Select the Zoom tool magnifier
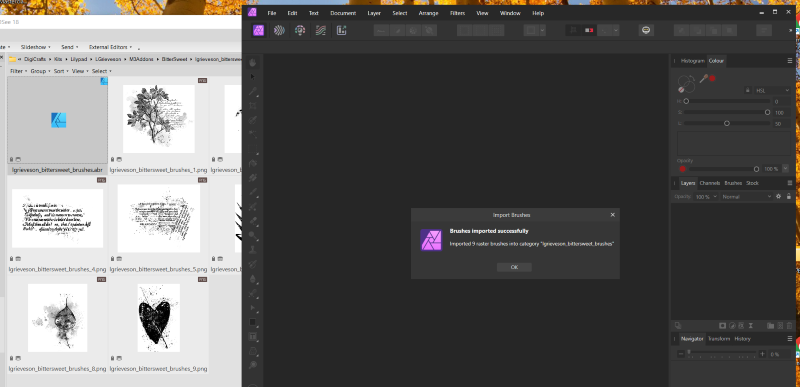Screen dimensions: 800x387 [253, 365]
